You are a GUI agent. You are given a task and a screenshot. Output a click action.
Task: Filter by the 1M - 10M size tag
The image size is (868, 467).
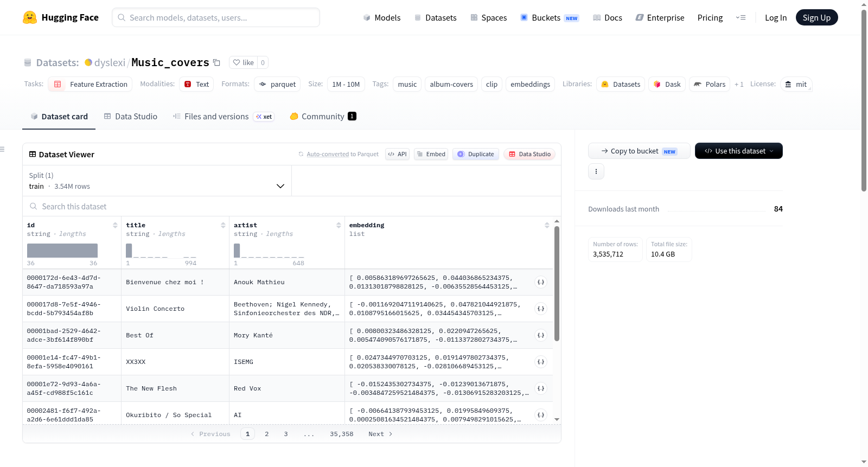coord(346,84)
